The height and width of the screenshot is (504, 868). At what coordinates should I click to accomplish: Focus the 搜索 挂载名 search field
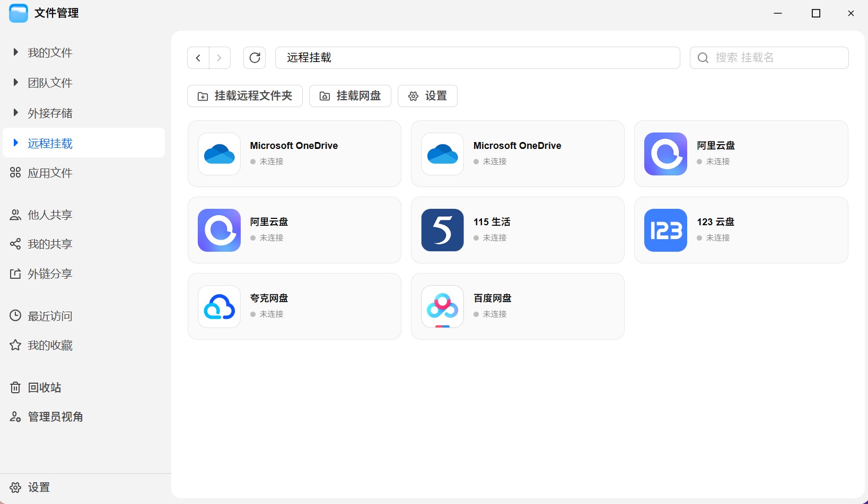pos(769,58)
